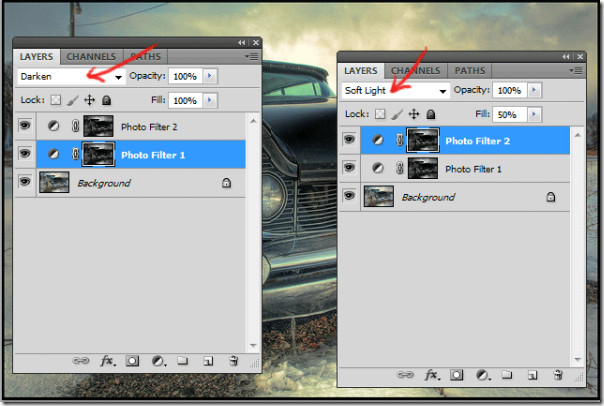The width and height of the screenshot is (604, 406).
Task: Click mask link icon of Photo Filter 1, right panel
Action: (400, 168)
